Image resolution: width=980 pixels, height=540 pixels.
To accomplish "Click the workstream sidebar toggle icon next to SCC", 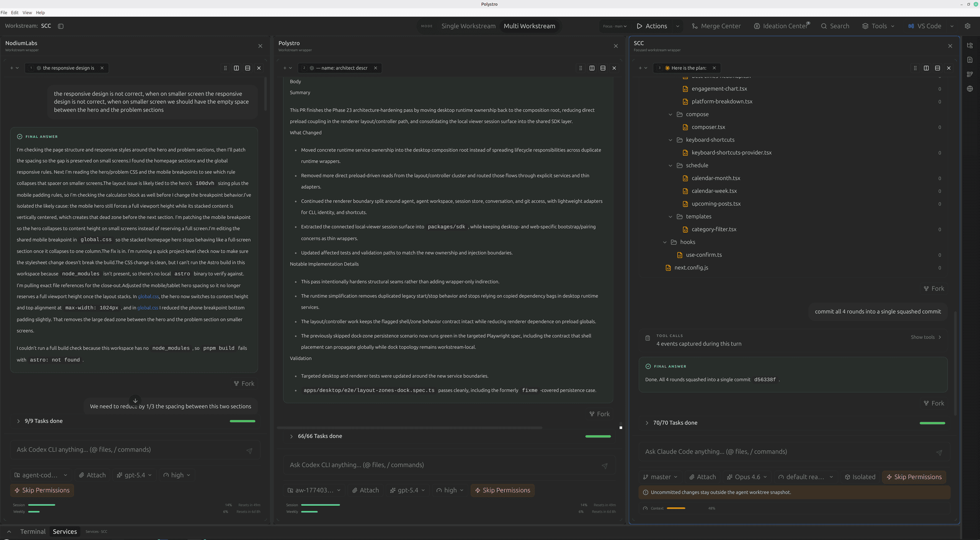I will tap(61, 26).
